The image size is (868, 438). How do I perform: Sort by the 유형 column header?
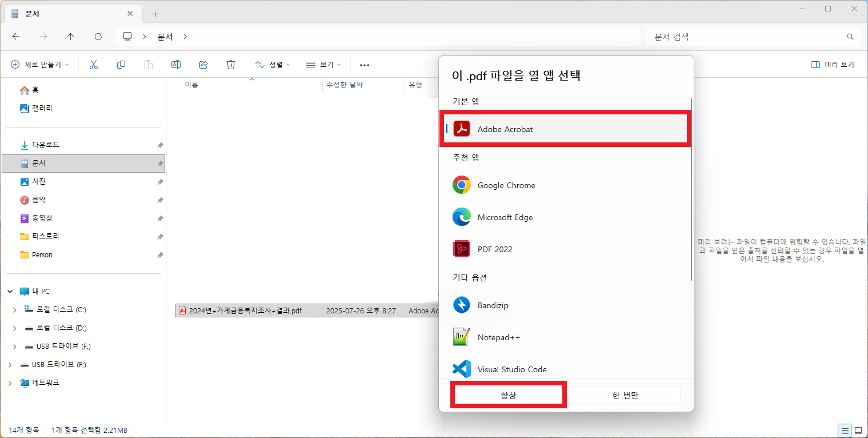(x=415, y=85)
